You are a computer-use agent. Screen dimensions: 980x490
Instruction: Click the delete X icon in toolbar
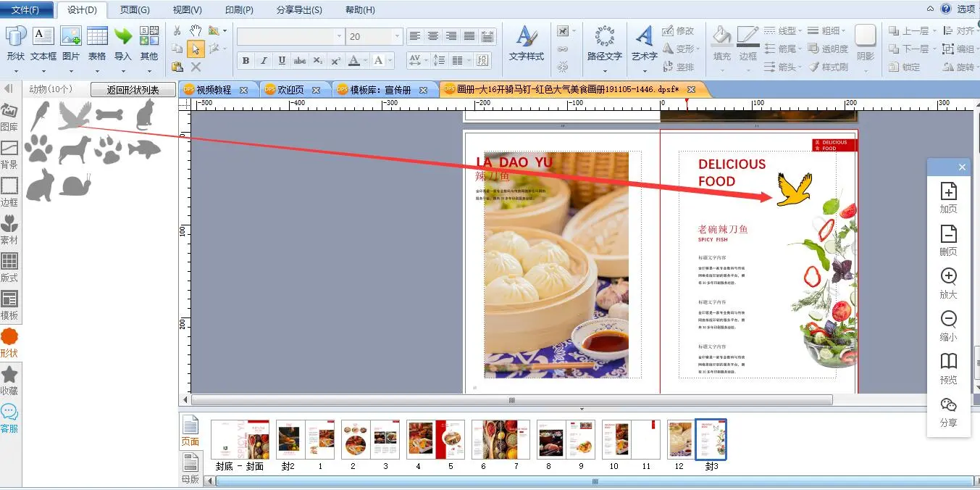click(196, 67)
